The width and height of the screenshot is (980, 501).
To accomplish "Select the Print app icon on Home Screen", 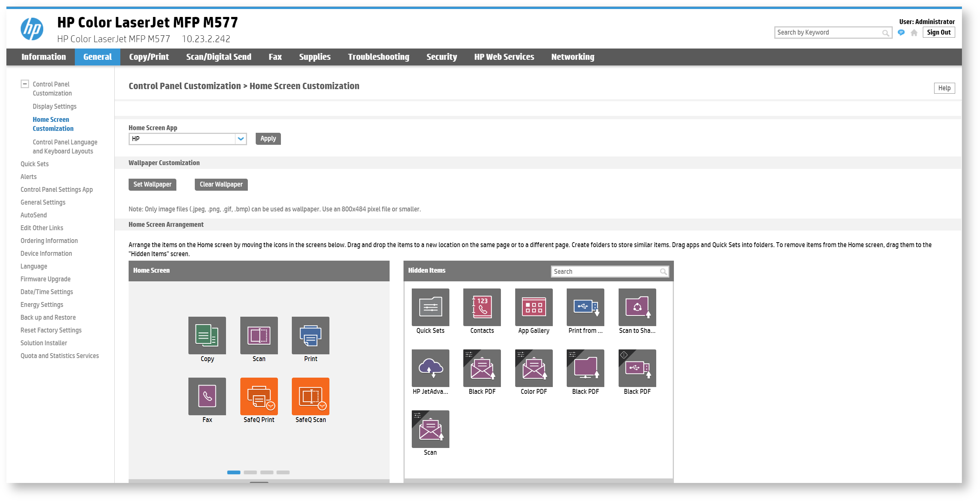I will point(311,335).
